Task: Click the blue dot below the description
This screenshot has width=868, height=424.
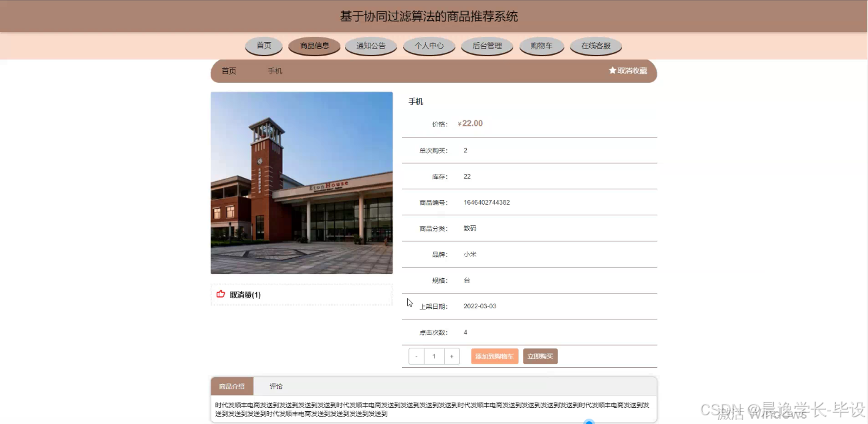Action: (588, 421)
